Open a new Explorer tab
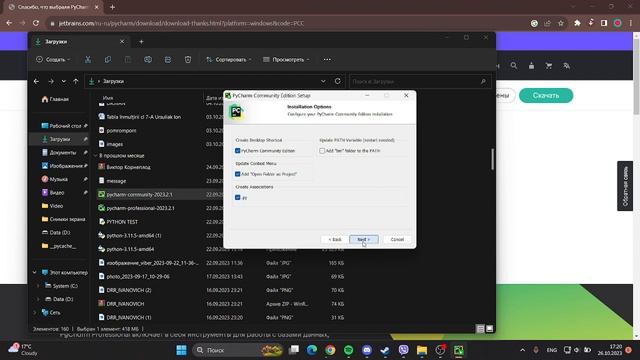The image size is (640, 360). point(141,42)
